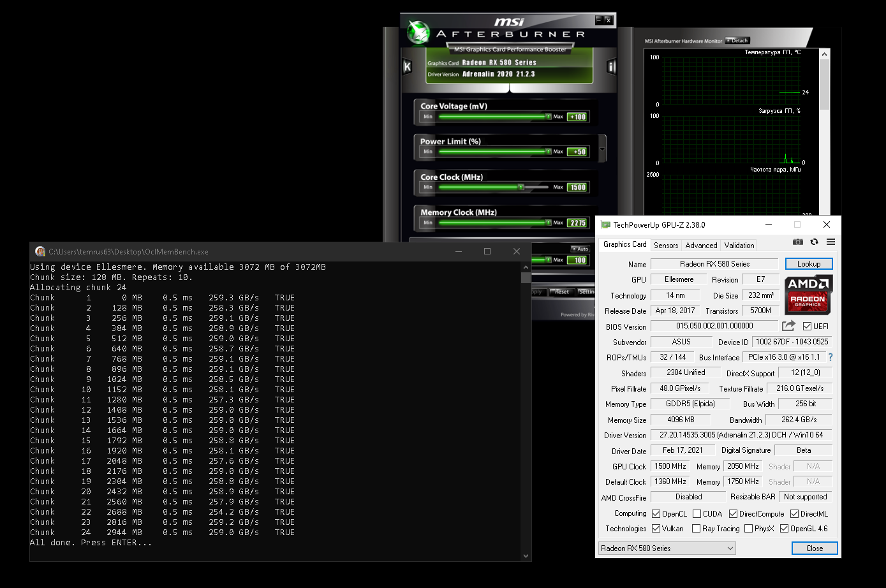The width and height of the screenshot is (886, 588).
Task: Click the Auto fan speed button
Action: click(581, 249)
